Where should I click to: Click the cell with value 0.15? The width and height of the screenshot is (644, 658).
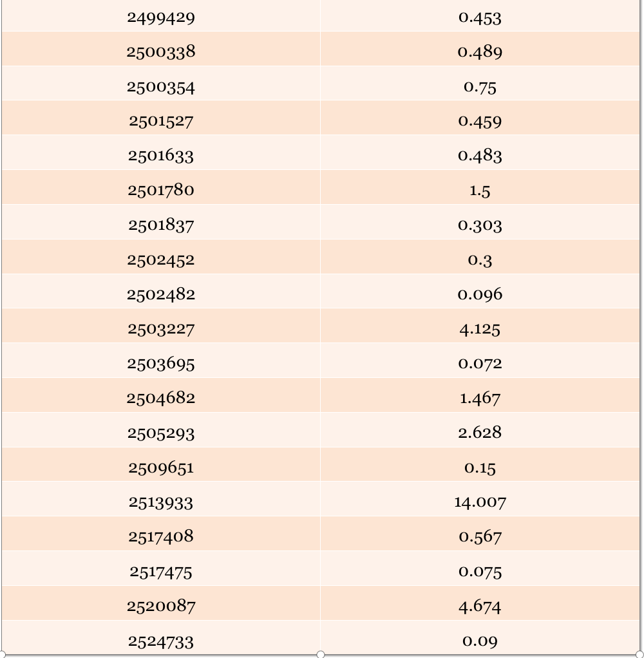point(480,464)
